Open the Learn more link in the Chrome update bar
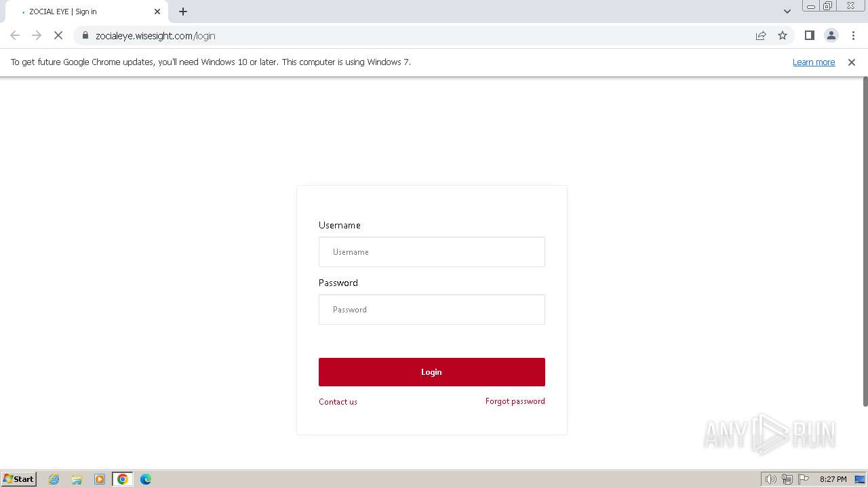Screen dimensions: 868x488 814,62
